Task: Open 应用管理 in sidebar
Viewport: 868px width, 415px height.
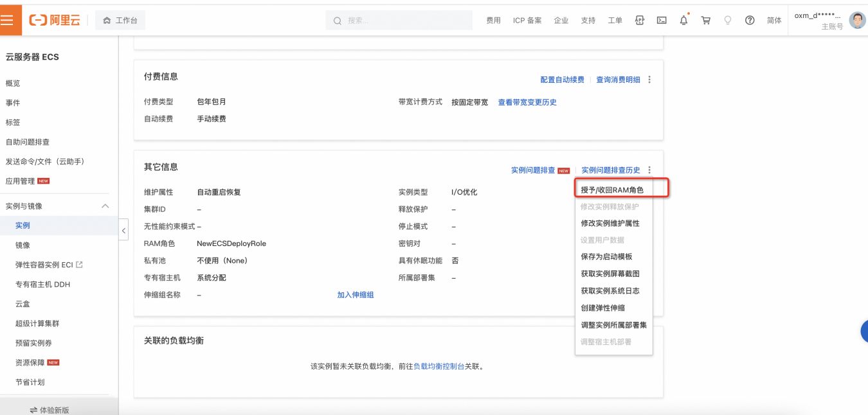Action: point(21,181)
